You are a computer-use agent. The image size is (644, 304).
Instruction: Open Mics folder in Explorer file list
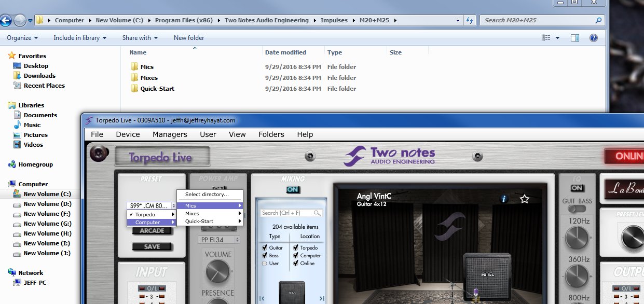point(142,67)
